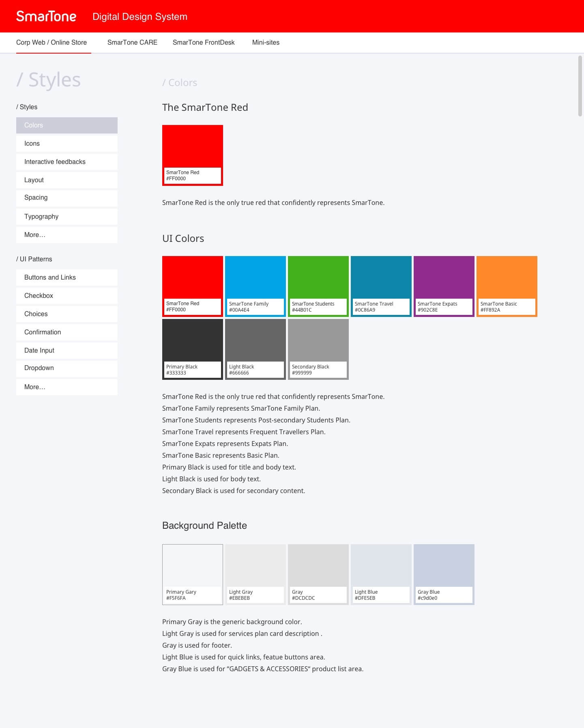
Task: Click the SmarTone logo in header
Action: point(46,16)
